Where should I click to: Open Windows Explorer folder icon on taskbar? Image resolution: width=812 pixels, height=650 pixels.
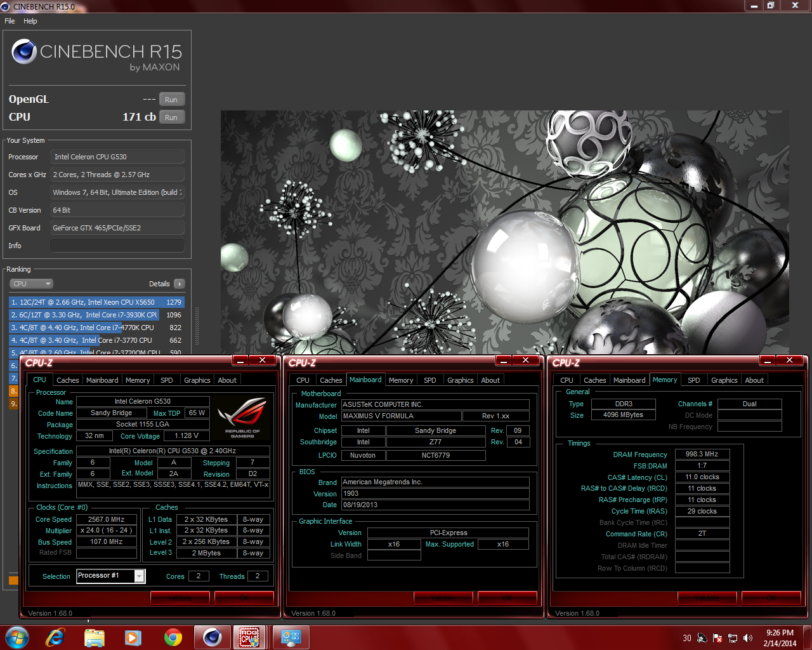95,637
